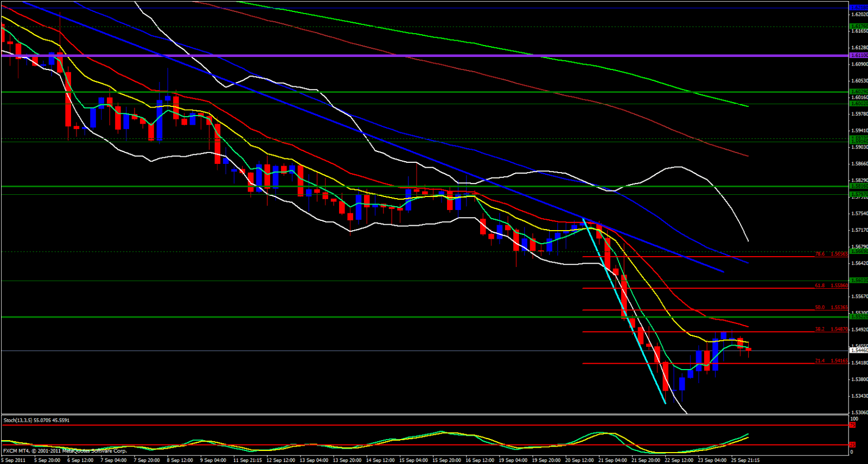Click the latest red candlestick on chart

(749, 349)
